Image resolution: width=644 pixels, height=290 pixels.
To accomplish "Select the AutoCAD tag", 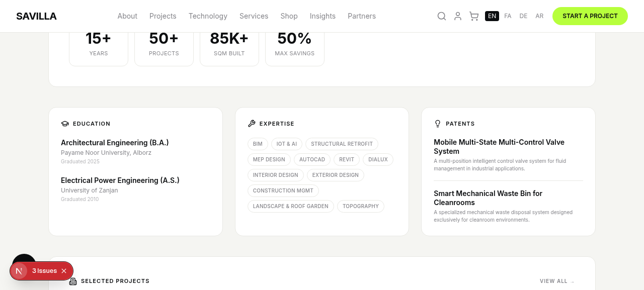I will (x=312, y=160).
